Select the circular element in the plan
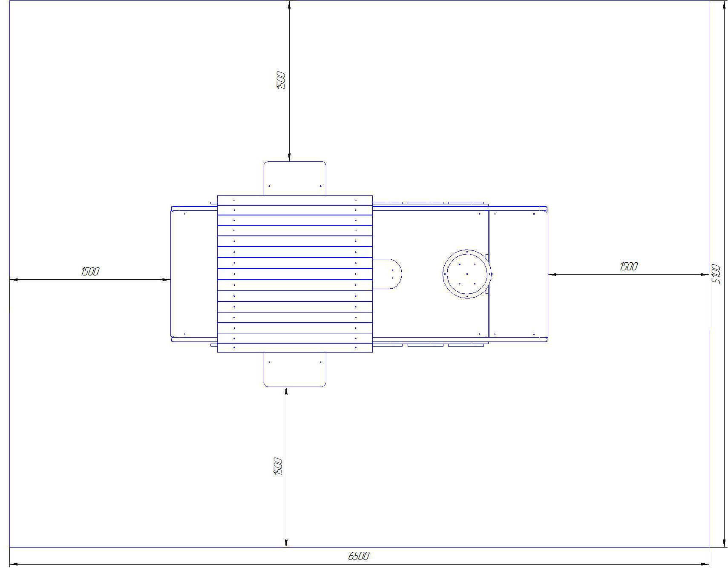Viewport: 728px width, 568px height. pyautogui.click(x=467, y=274)
